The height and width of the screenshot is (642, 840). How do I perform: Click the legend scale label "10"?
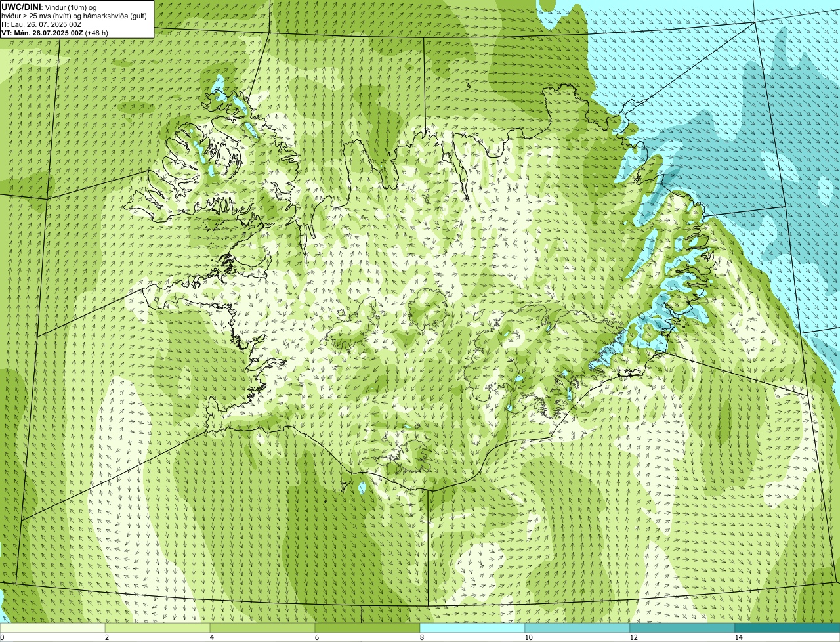click(528, 637)
